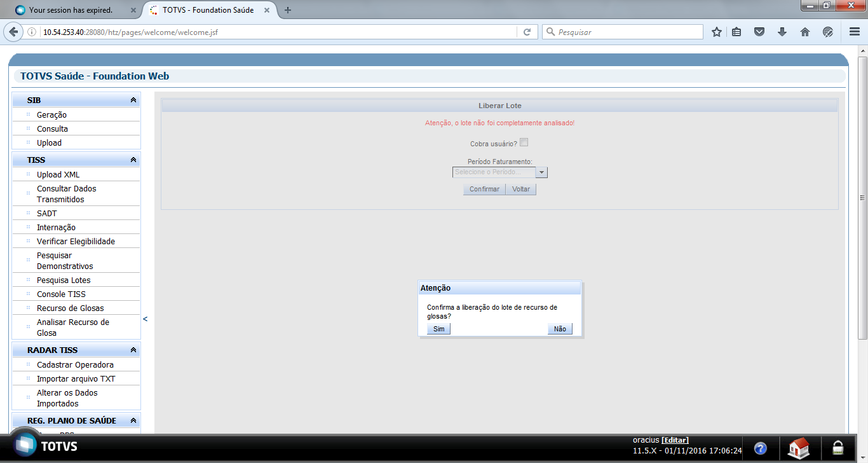Screen dimensions: 868x463
Task: Close the 'TOTVS - Foundation Saúde' tab
Action: point(268,10)
